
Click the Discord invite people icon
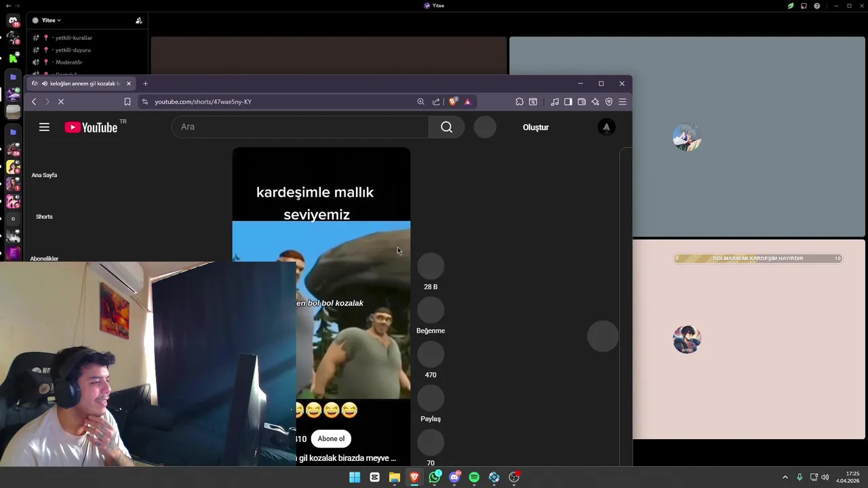tap(138, 20)
